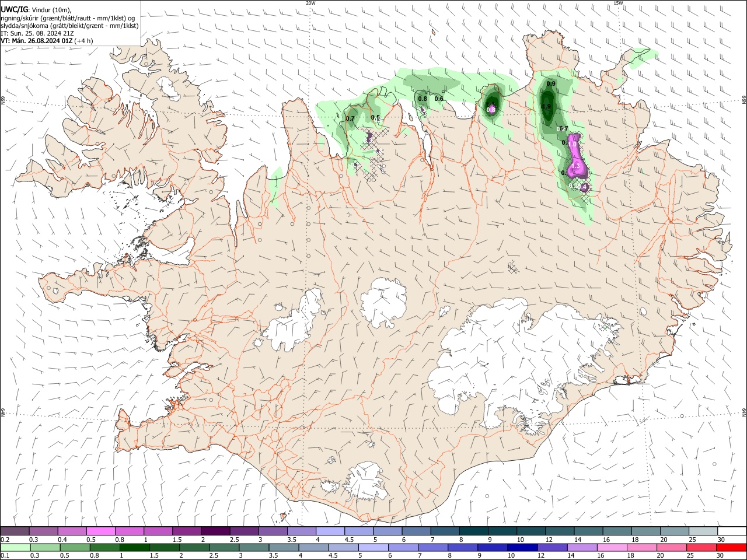Image resolution: width=747 pixels, height=560 pixels.
Task: Select the pink-red 25 swatch, bottom legend row
Action: 701,547
